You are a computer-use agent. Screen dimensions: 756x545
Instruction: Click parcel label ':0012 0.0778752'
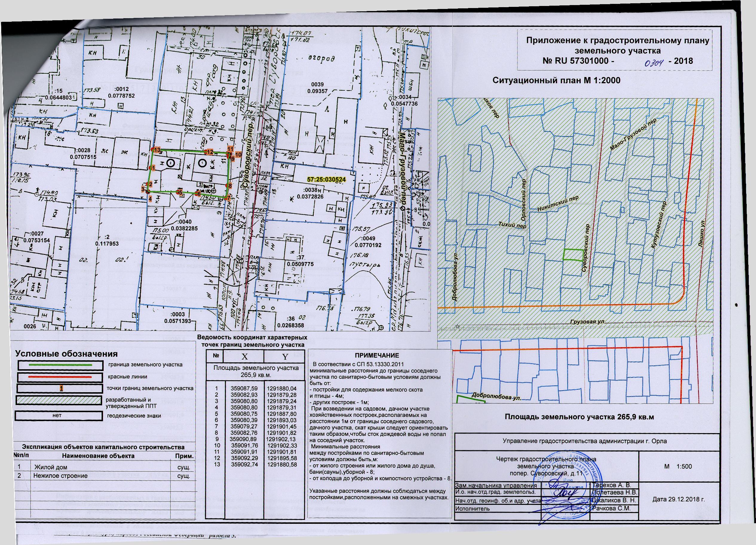click(x=121, y=92)
